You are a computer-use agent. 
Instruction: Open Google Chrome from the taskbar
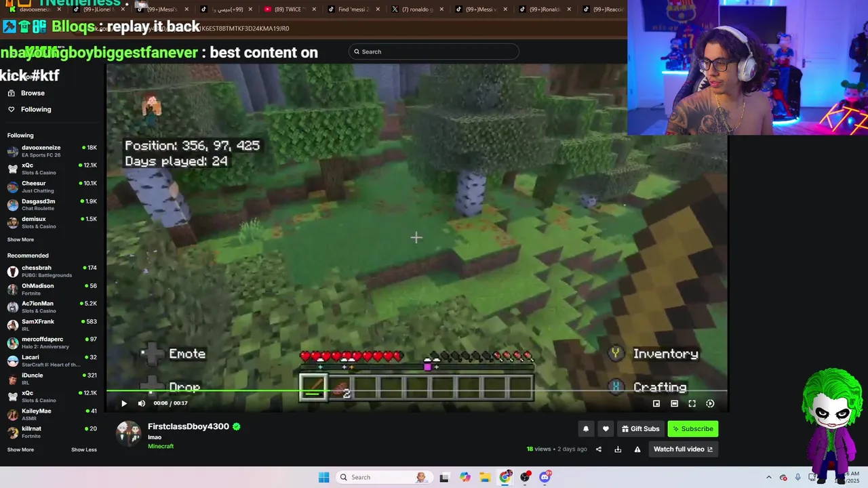coord(505,477)
